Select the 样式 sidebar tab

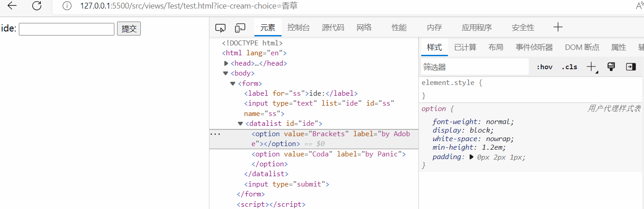point(434,47)
